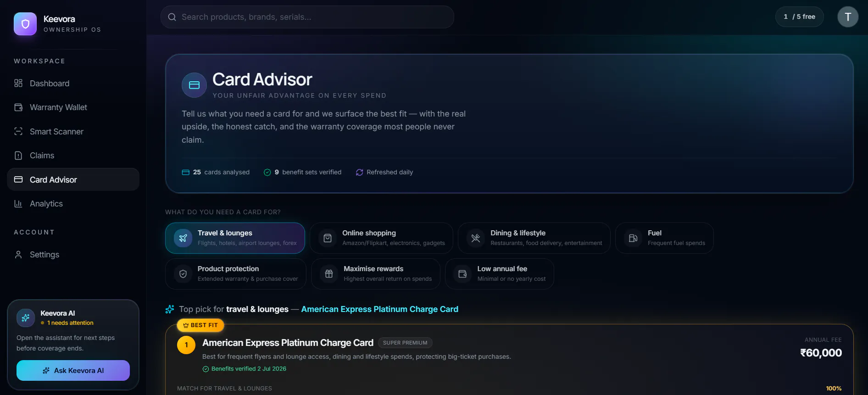Open the Dashboard page
Screen dimensions: 868x395
point(73,83)
